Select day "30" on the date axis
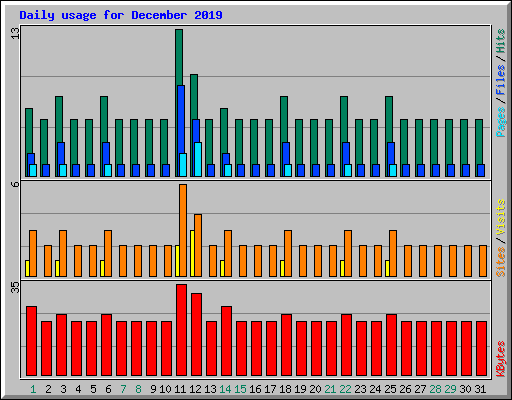Viewport: 512px width, 400px height. pyautogui.click(x=465, y=389)
